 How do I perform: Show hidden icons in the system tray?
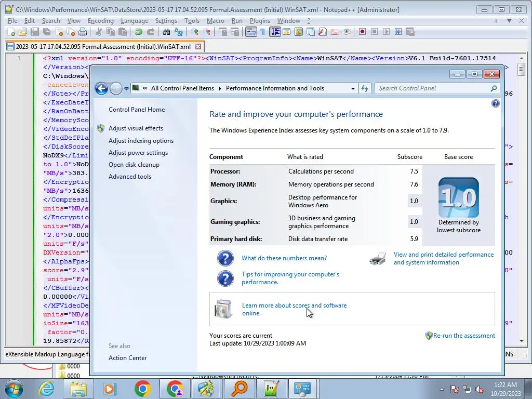coord(442,389)
